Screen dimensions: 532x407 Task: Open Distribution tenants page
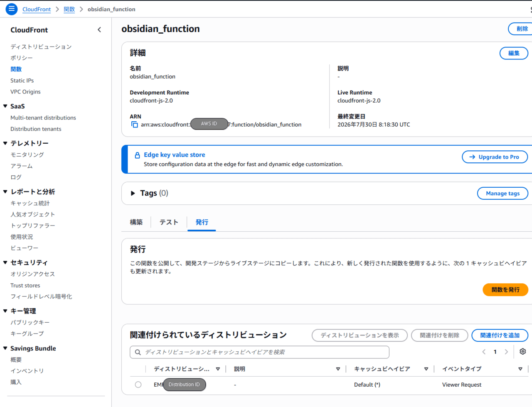point(36,129)
